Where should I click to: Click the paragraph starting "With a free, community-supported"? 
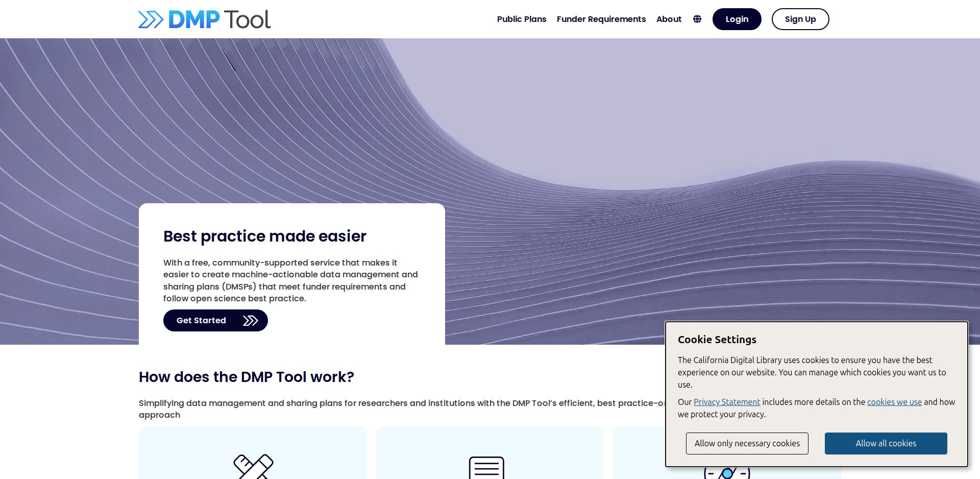pyautogui.click(x=290, y=280)
